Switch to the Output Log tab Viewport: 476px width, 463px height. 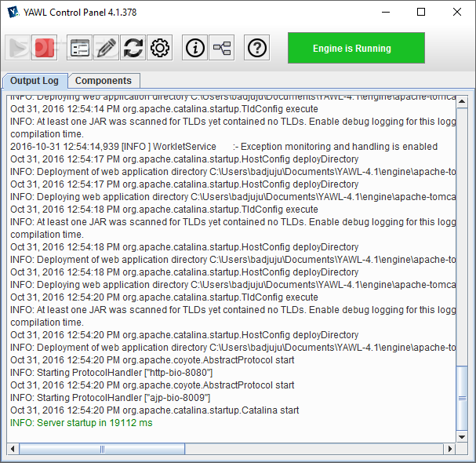click(x=35, y=81)
